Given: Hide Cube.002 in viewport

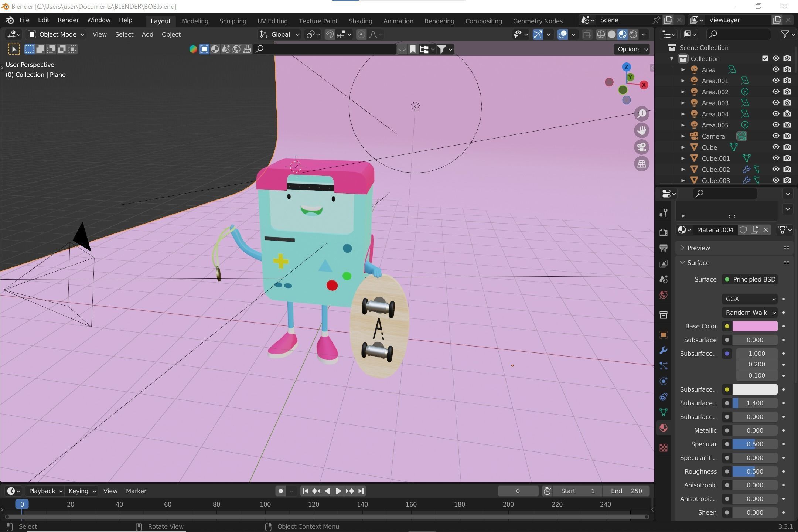Looking at the screenshot, I should [x=776, y=169].
